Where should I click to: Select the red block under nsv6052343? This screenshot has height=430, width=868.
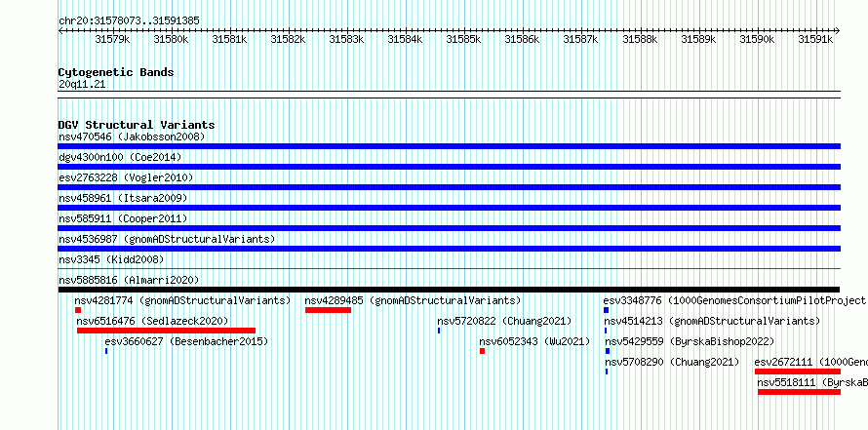(482, 351)
